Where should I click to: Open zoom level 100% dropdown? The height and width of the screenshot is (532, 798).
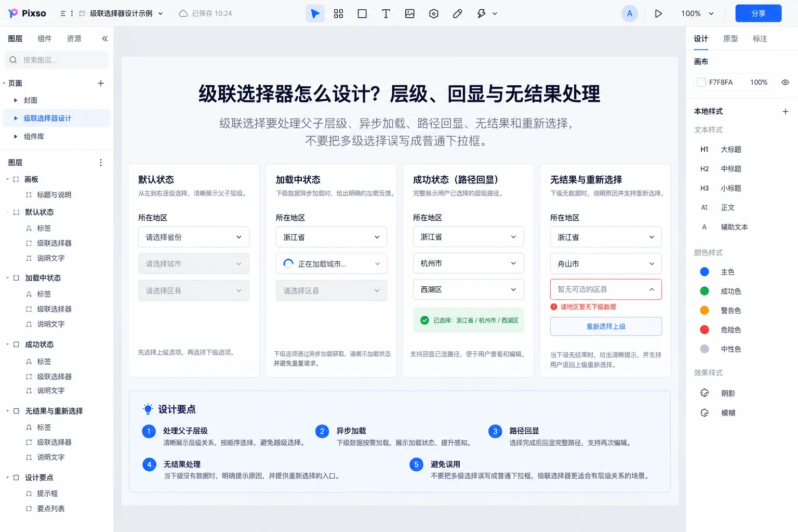coord(697,14)
